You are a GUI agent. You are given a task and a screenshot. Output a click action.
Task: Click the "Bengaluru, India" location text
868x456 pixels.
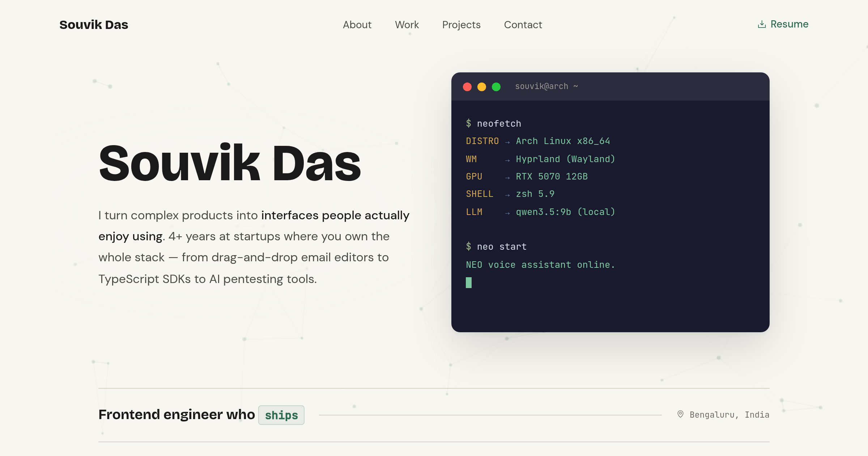point(729,415)
